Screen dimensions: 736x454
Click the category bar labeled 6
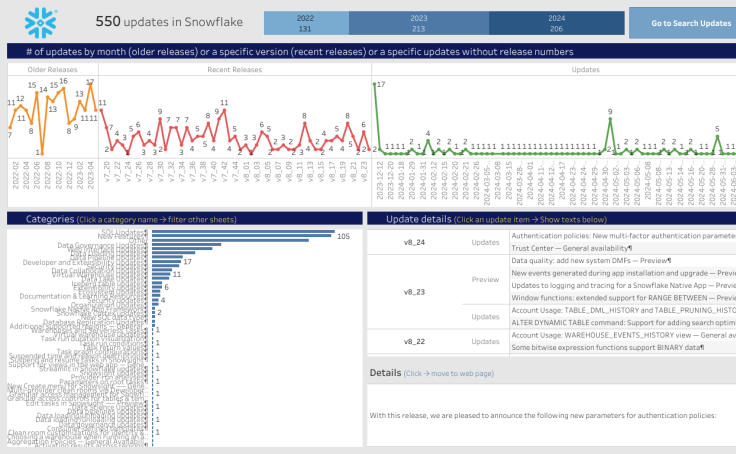pyautogui.click(x=157, y=287)
